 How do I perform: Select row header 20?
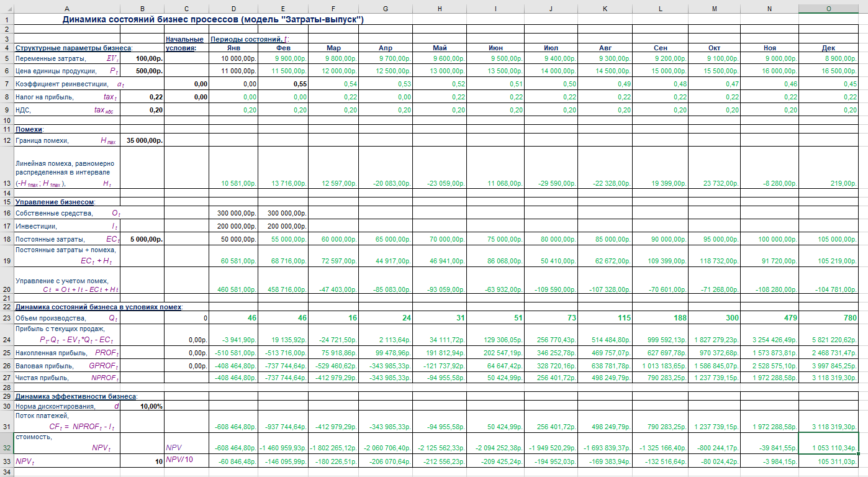6,280
